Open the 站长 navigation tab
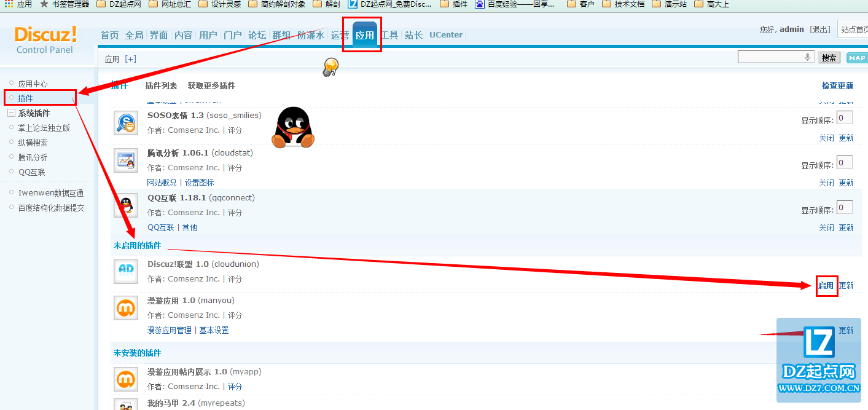This screenshot has height=410, width=868. [x=414, y=35]
